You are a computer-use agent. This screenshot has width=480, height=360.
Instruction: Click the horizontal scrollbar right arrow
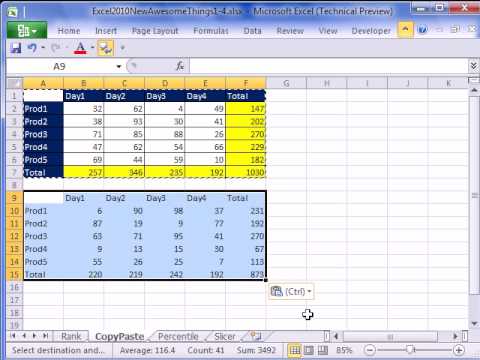[x=455, y=336]
